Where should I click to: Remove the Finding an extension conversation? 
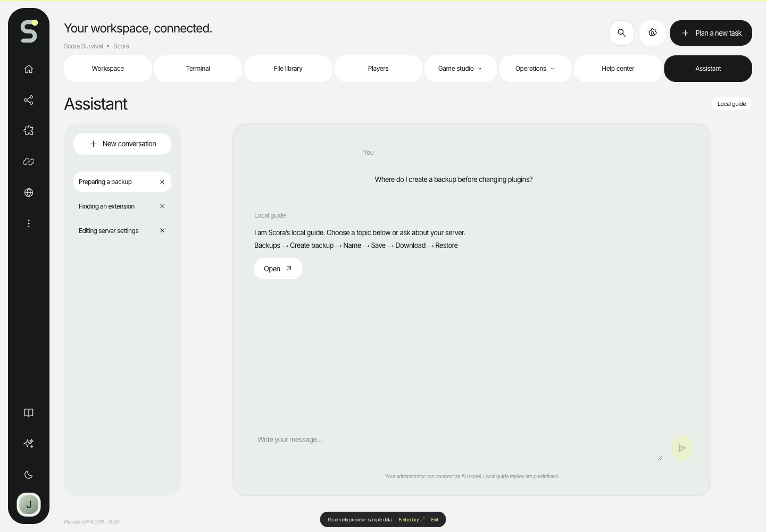(162, 206)
